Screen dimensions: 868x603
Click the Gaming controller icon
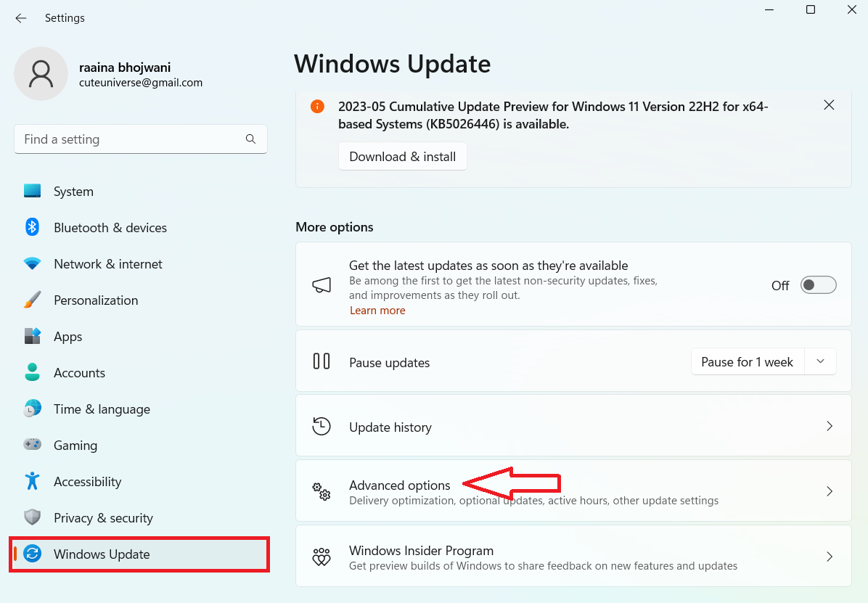(x=32, y=445)
